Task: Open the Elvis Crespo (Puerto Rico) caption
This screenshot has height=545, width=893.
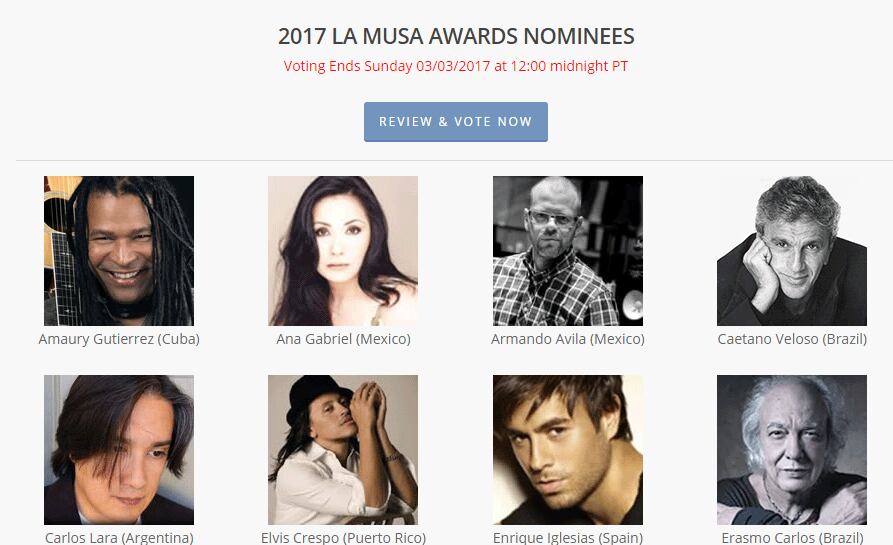Action: pos(343,538)
